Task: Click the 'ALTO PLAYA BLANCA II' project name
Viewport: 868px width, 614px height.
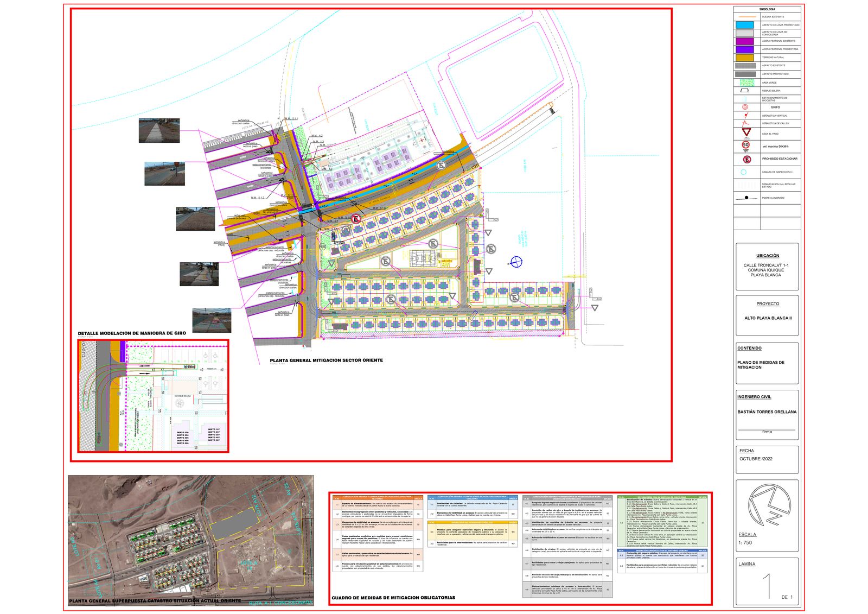Action: (768, 318)
